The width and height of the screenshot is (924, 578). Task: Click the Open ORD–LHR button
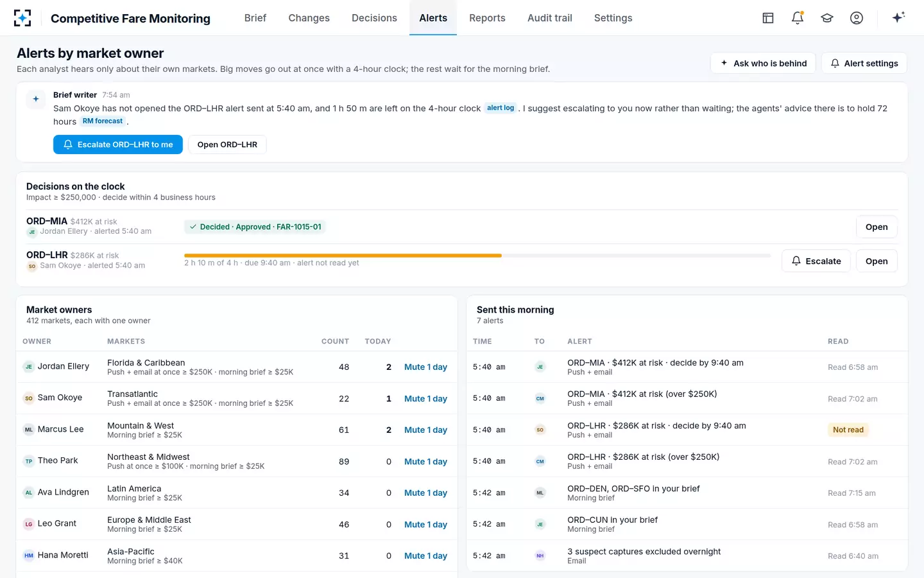(x=227, y=144)
